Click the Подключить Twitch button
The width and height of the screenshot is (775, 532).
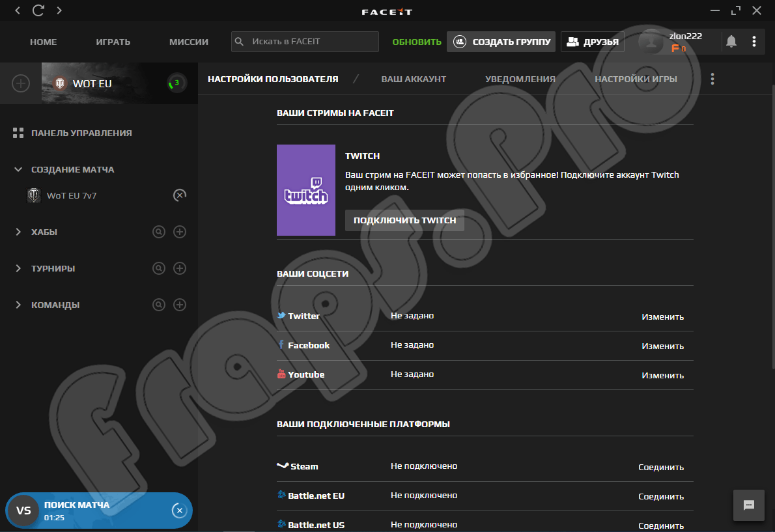pyautogui.click(x=404, y=220)
